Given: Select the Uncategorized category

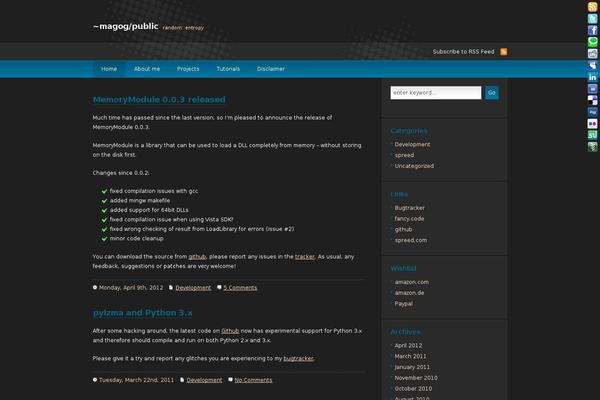Looking at the screenshot, I should click(414, 166).
